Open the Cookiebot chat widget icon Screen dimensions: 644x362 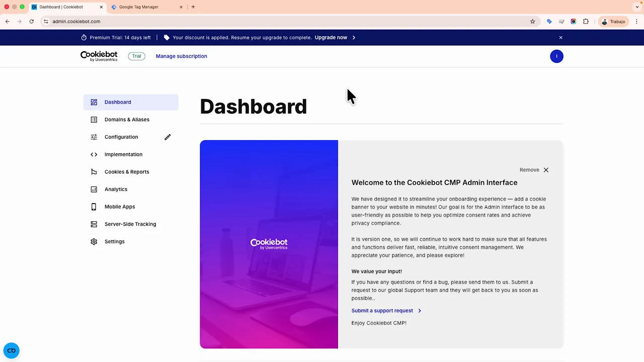click(x=11, y=350)
